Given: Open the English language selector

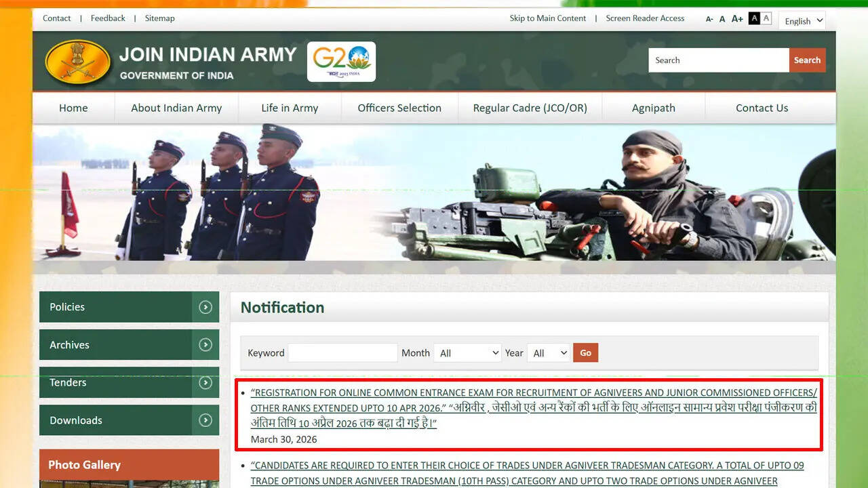Looking at the screenshot, I should pos(802,21).
